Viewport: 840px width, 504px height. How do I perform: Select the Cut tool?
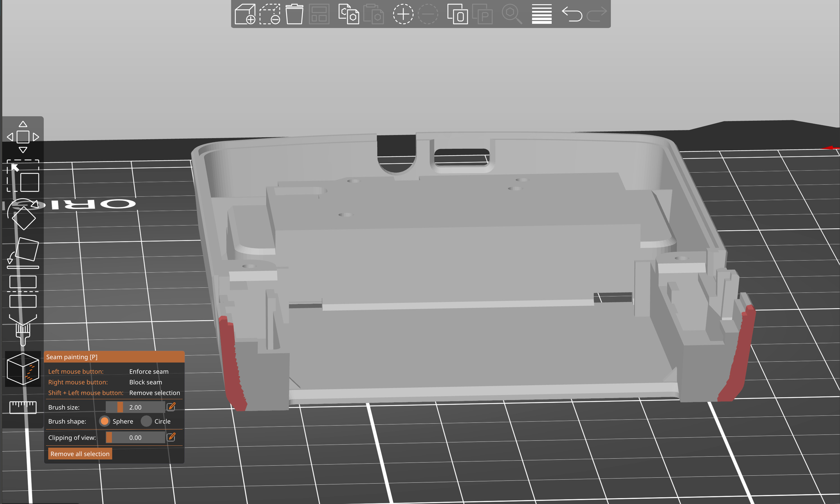tap(23, 292)
